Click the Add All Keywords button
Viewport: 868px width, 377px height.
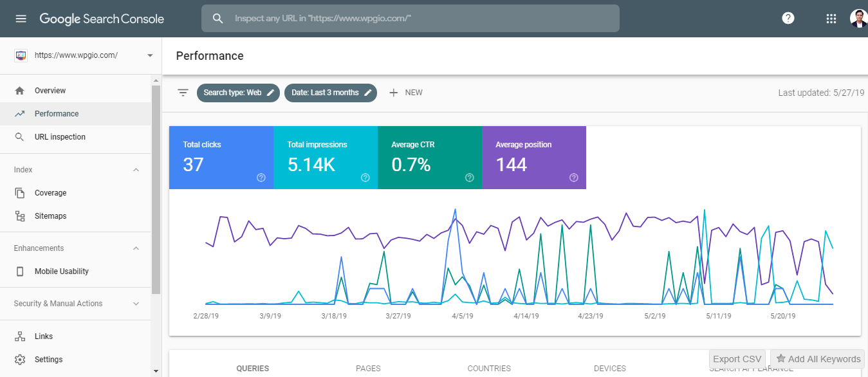[x=818, y=359]
